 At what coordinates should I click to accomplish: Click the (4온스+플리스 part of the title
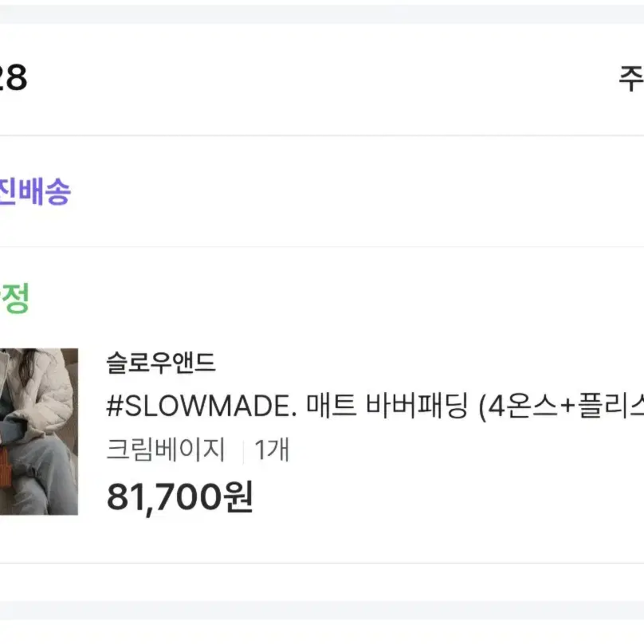[x=561, y=406]
